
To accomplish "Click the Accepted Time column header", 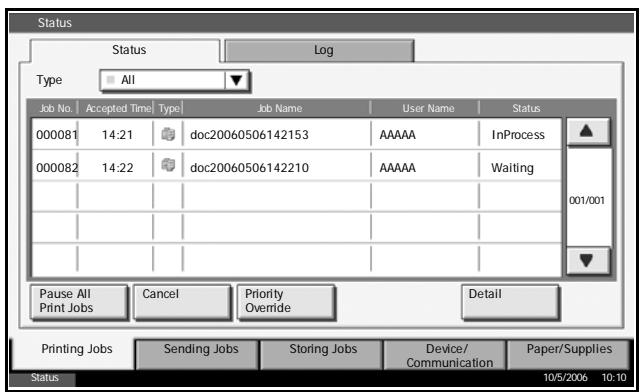I will click(x=118, y=108).
